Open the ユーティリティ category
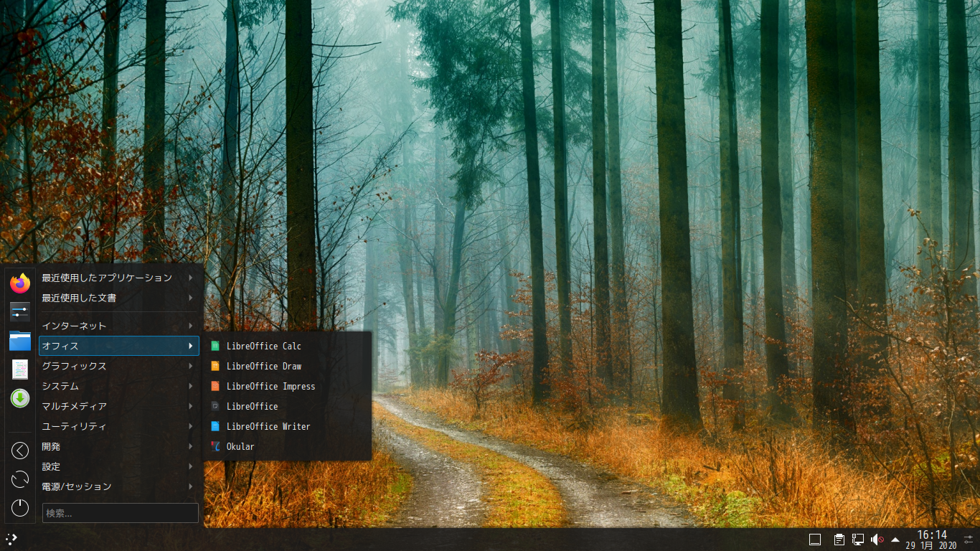980x551 pixels. tap(119, 426)
